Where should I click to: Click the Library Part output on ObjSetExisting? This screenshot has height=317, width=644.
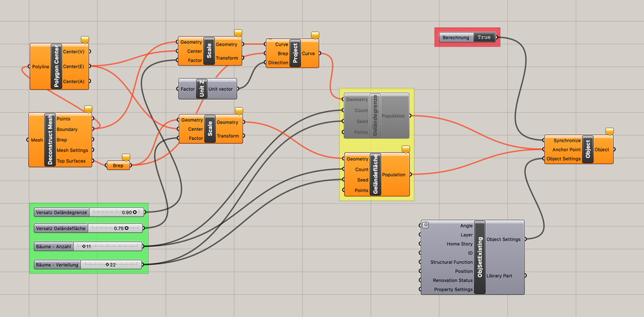(x=499, y=276)
